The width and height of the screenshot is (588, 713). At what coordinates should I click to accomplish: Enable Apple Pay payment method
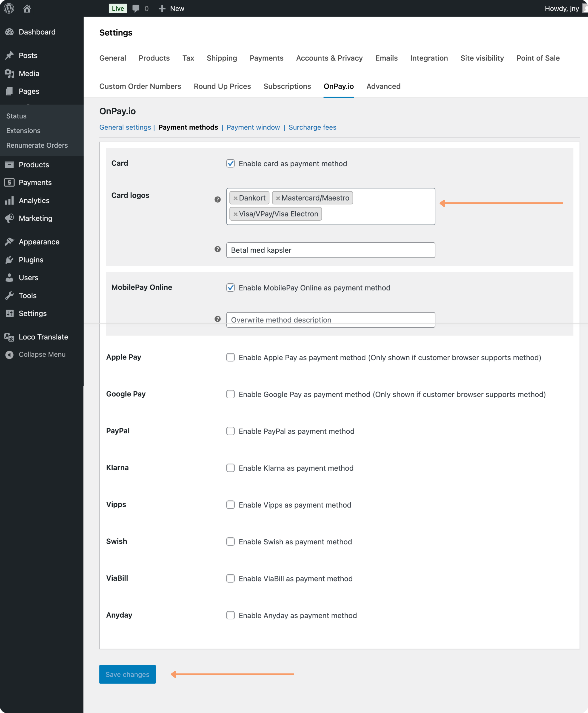tap(230, 357)
